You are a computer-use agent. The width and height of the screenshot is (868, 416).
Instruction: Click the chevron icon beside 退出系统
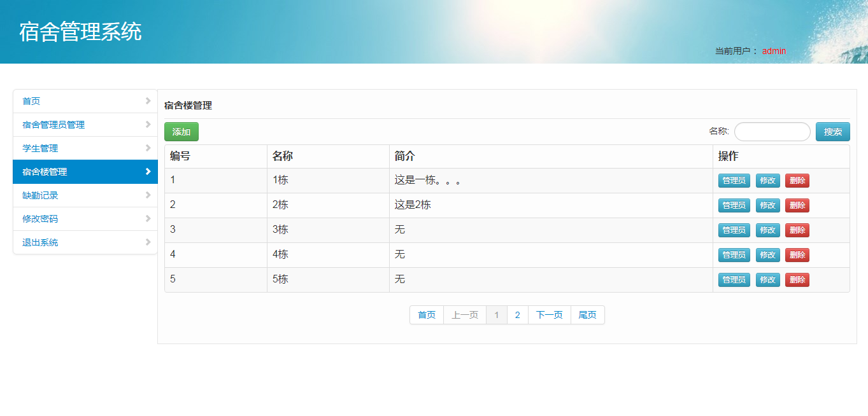[148, 242]
